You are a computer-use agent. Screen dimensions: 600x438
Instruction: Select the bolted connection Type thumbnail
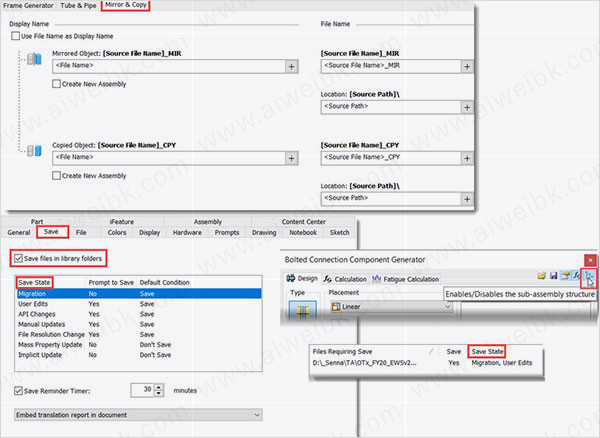pos(302,311)
